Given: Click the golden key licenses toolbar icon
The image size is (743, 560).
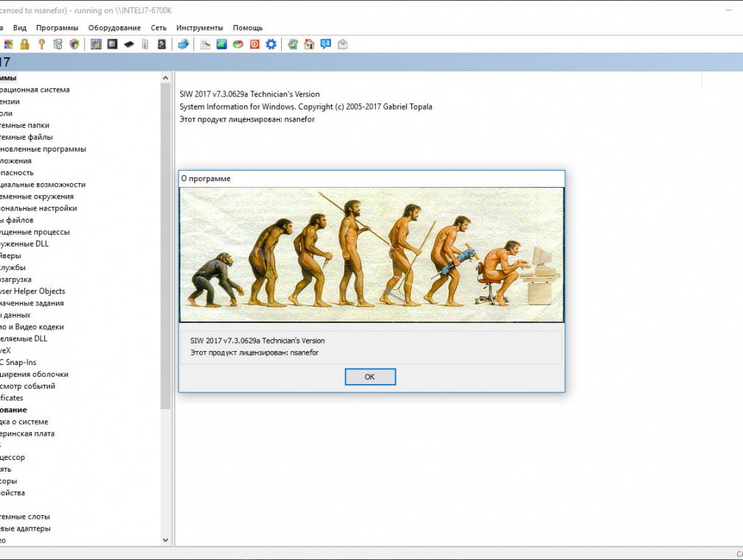Looking at the screenshot, I should (42, 45).
